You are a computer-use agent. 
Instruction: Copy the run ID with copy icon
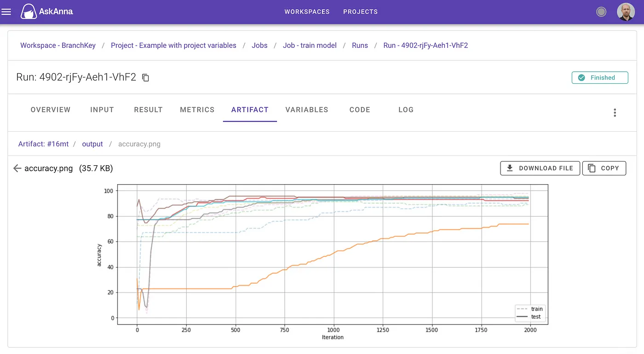point(145,78)
